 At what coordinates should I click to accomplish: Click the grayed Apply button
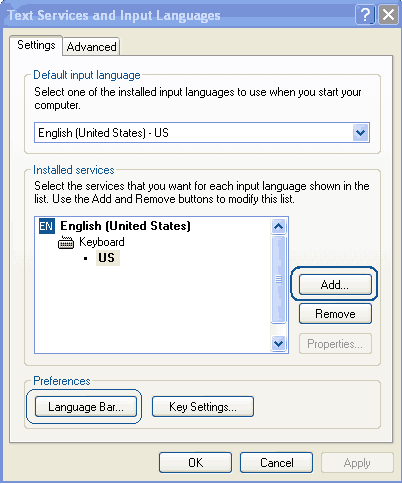pyautogui.click(x=357, y=463)
